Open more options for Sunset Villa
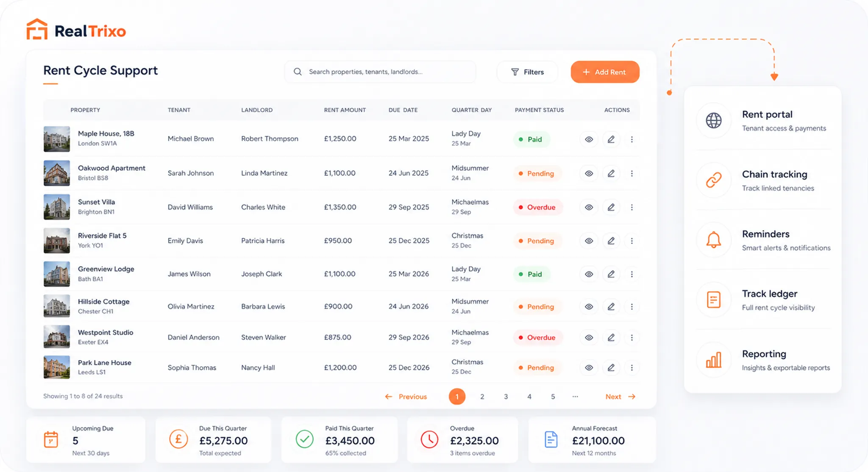This screenshot has height=472, width=868. [x=632, y=207]
